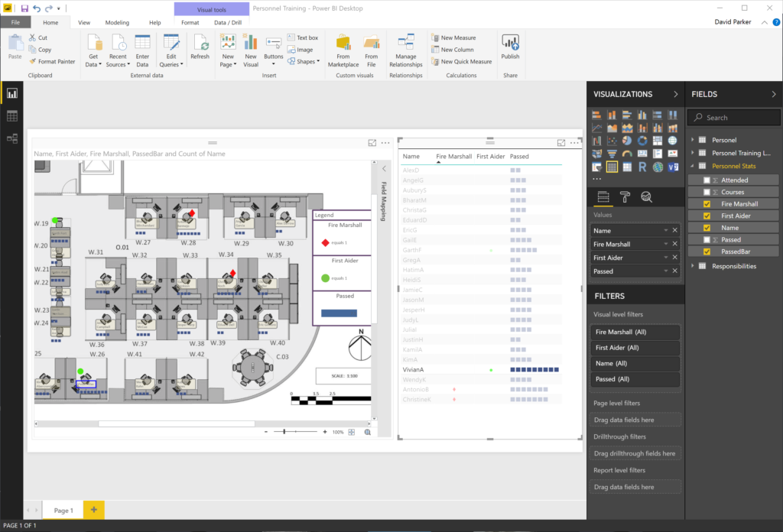Open the View ribbon tab
The height and width of the screenshot is (532, 783).
coord(84,22)
